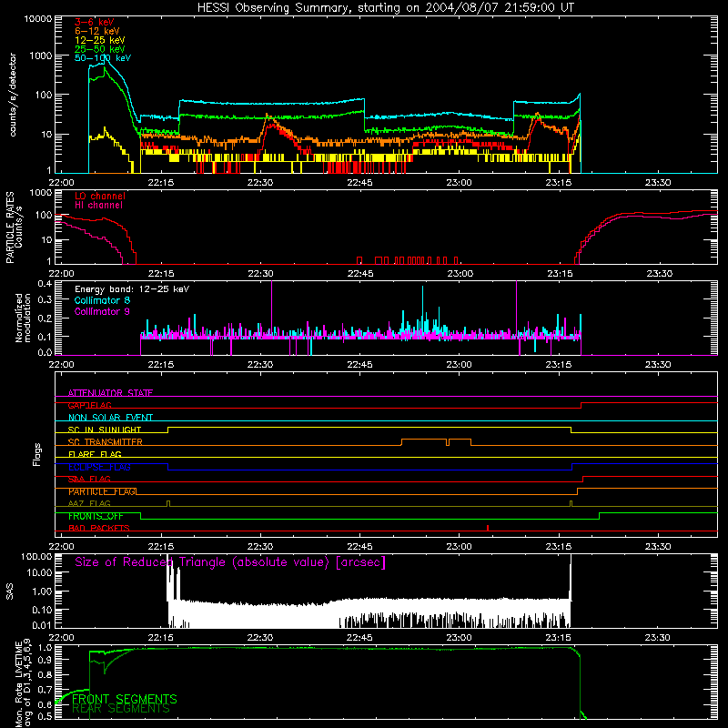Click the SC_TRANSMITTER raised orange segment

pos(436,440)
